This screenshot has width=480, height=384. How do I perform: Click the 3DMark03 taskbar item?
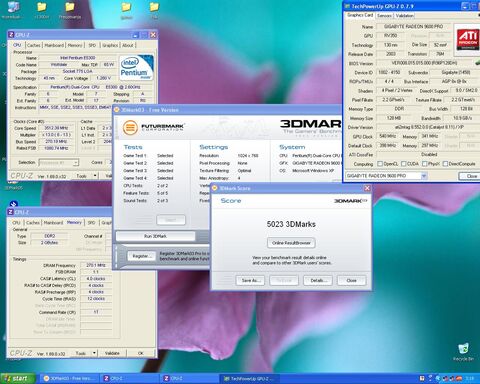(x=69, y=378)
